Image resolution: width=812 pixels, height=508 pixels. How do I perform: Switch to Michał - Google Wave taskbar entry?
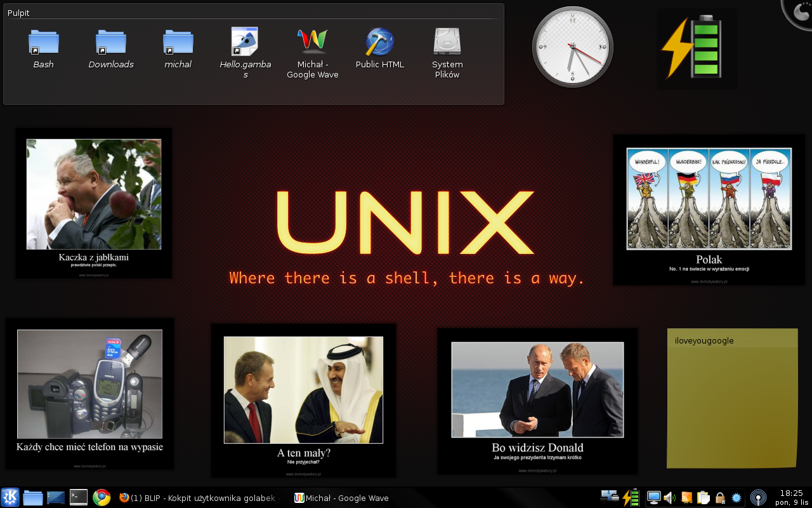pyautogui.click(x=341, y=498)
